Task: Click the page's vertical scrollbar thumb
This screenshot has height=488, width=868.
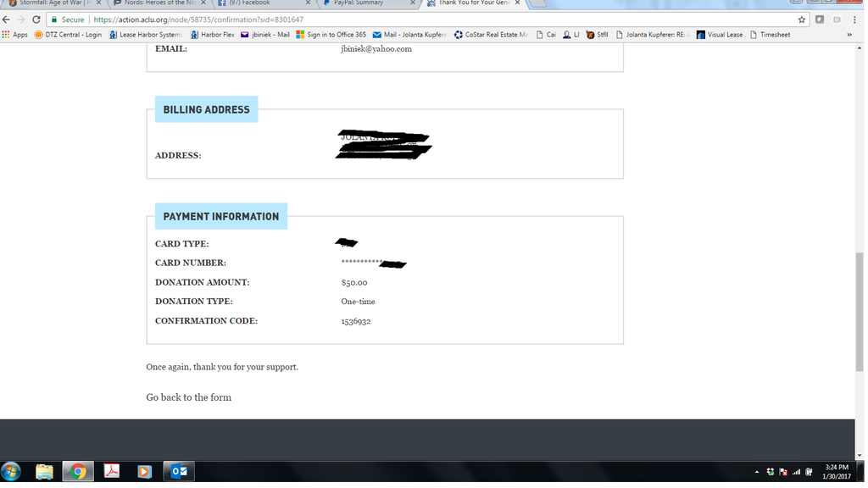Action: pos(860,312)
